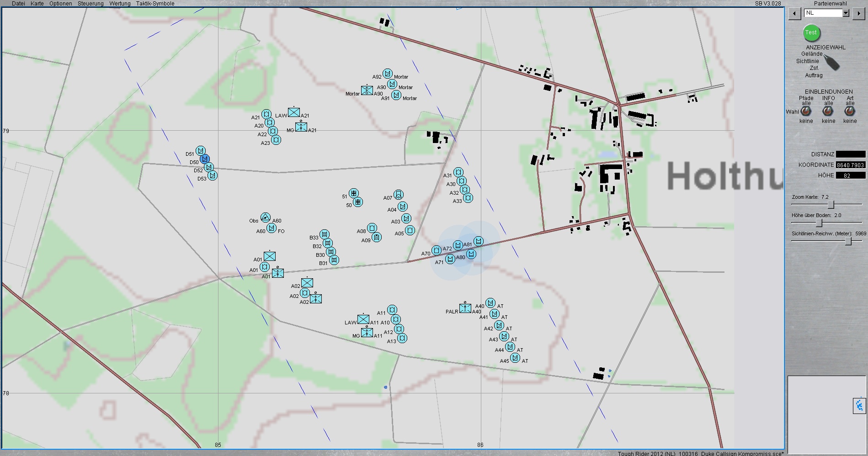Select the PALR A40 anti-tank unit box

(x=465, y=308)
